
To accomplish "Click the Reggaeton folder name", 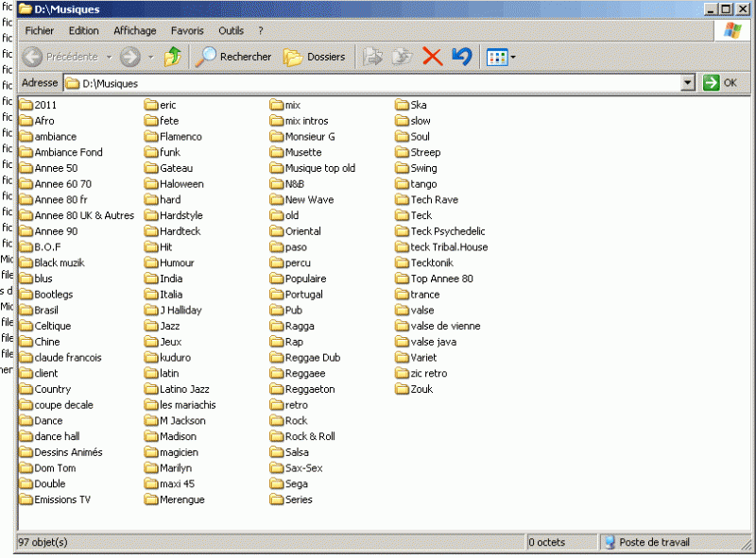I will pos(310,389).
